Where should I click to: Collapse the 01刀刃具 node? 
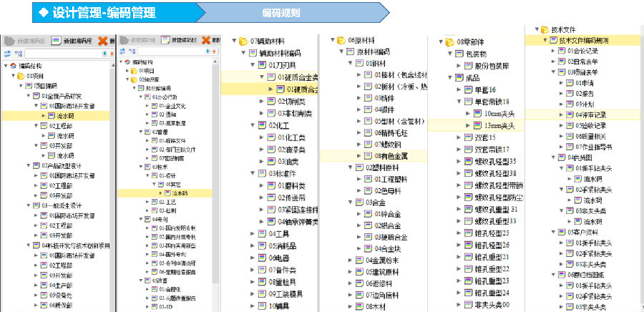pos(253,65)
